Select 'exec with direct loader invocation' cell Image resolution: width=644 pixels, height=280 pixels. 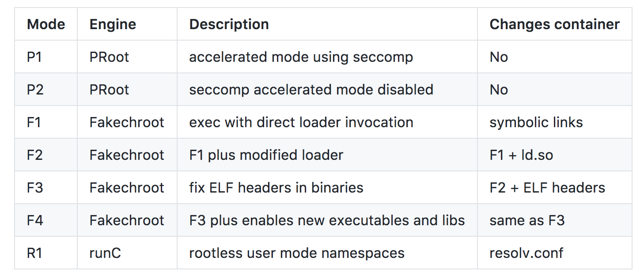pos(301,122)
